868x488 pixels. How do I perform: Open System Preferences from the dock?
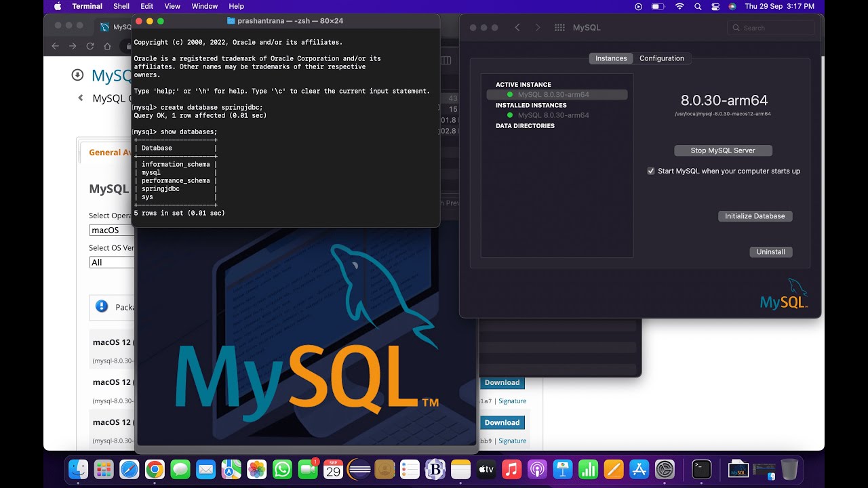(x=665, y=469)
